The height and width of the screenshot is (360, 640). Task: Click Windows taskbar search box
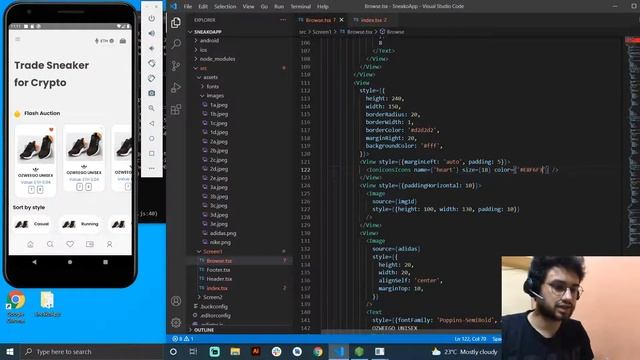click(92, 351)
